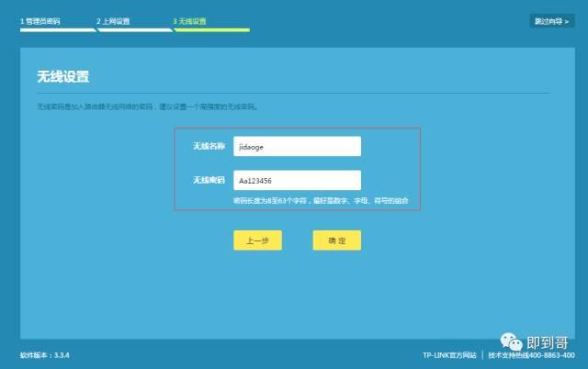Go to step 2 上网设置 tab
Image resolution: width=588 pixels, height=369 pixels.
(x=113, y=21)
